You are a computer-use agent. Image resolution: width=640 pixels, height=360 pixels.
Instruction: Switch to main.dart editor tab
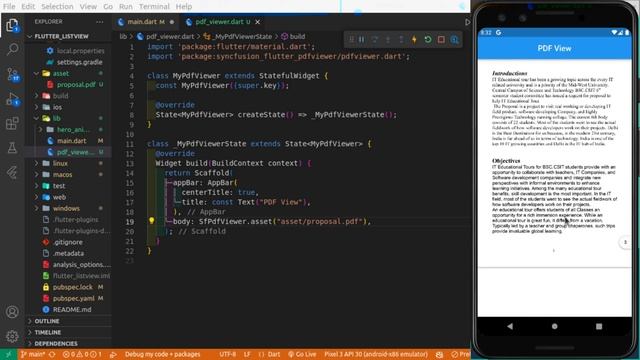click(x=146, y=22)
